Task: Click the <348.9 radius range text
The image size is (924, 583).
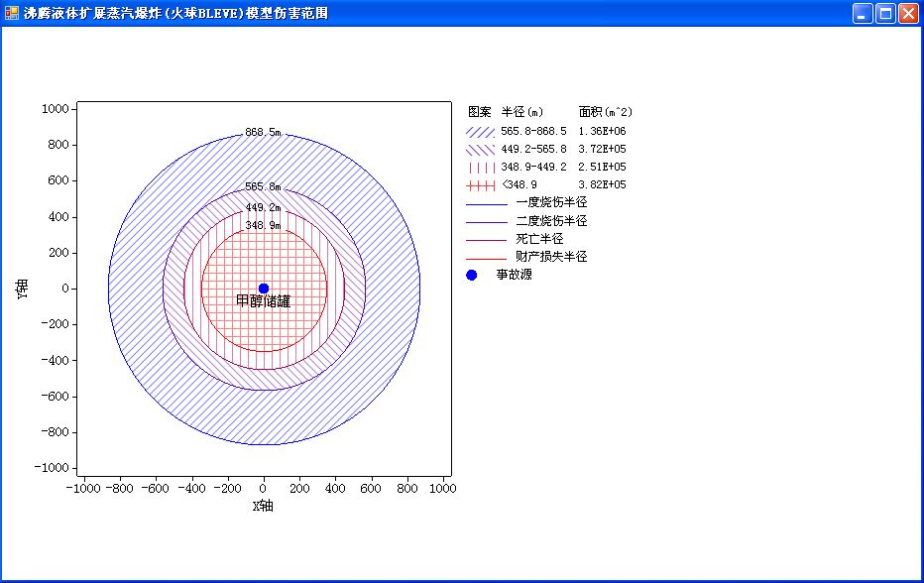Action: pyautogui.click(x=520, y=184)
